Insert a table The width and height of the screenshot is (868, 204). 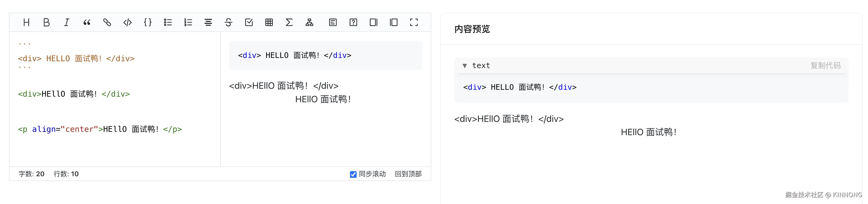tap(269, 22)
